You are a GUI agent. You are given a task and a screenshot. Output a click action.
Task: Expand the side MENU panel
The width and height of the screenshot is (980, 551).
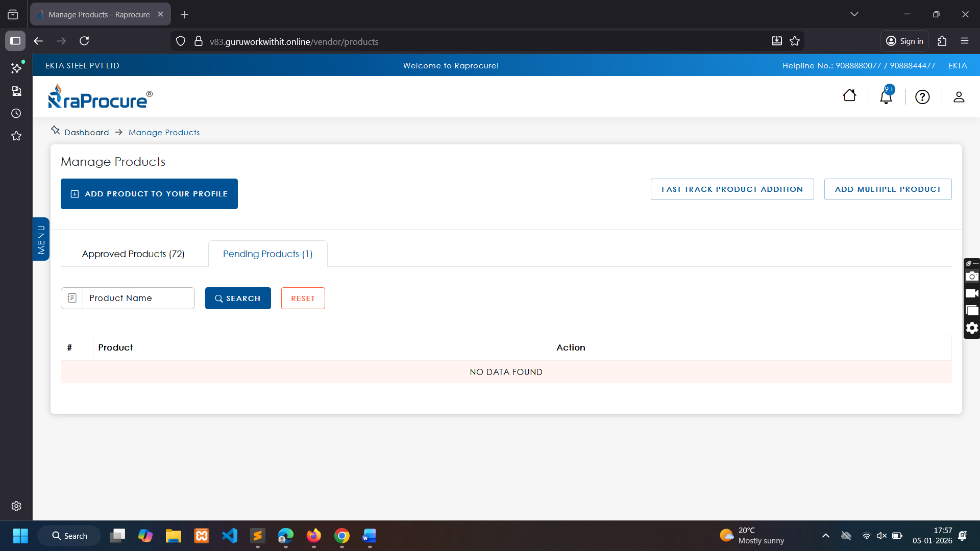pyautogui.click(x=41, y=239)
